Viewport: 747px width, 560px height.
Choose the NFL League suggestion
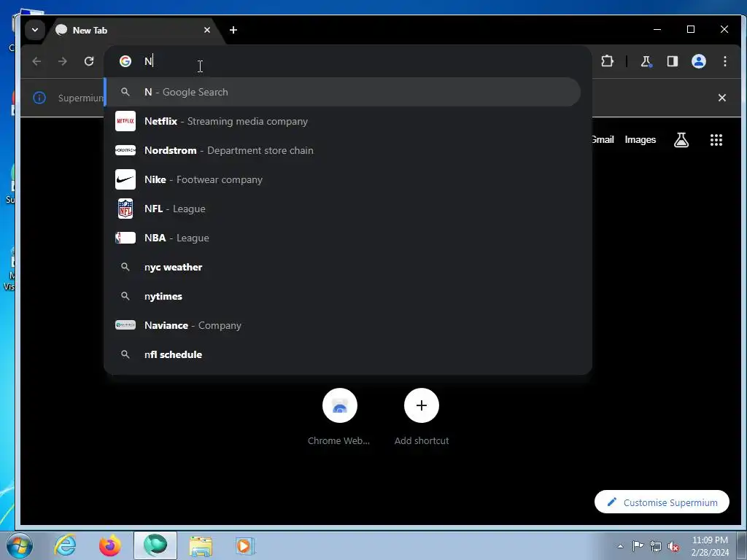[343, 209]
